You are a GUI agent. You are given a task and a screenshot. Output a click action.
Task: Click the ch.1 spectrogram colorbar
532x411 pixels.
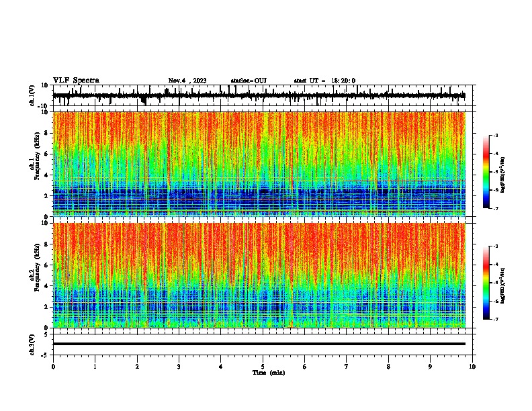tap(486, 172)
